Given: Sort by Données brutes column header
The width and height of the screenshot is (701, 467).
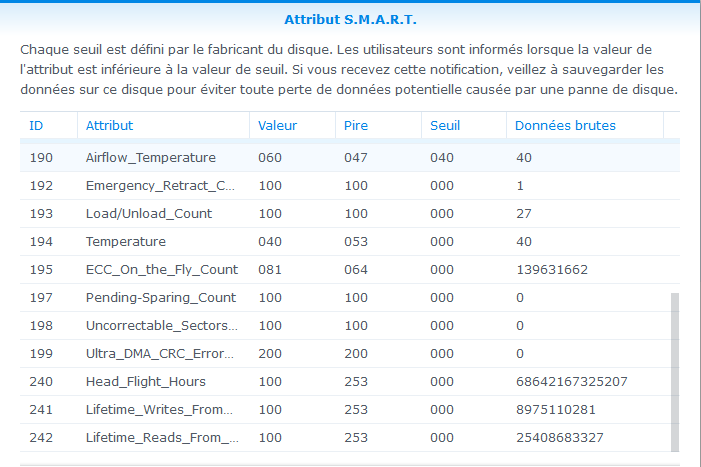Looking at the screenshot, I should (x=585, y=126).
